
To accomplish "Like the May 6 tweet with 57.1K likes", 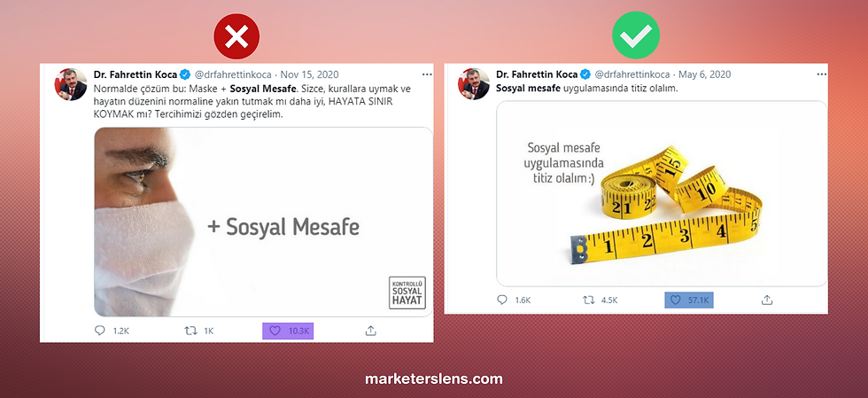I will click(675, 300).
